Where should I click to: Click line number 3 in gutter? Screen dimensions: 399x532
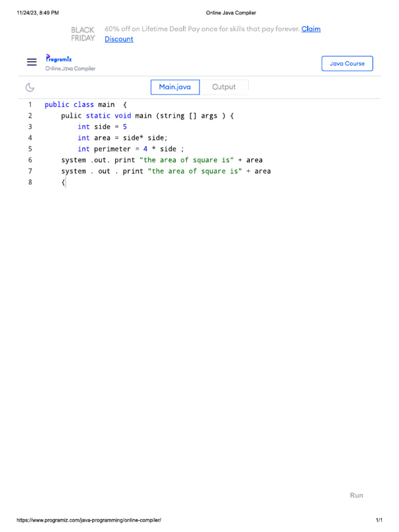coord(30,127)
